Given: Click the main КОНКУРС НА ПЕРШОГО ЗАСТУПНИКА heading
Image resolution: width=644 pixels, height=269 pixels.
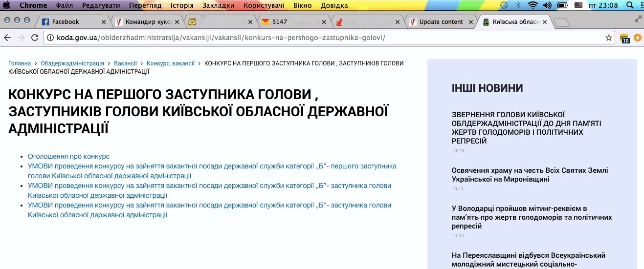Looking at the screenshot, I should (x=198, y=111).
